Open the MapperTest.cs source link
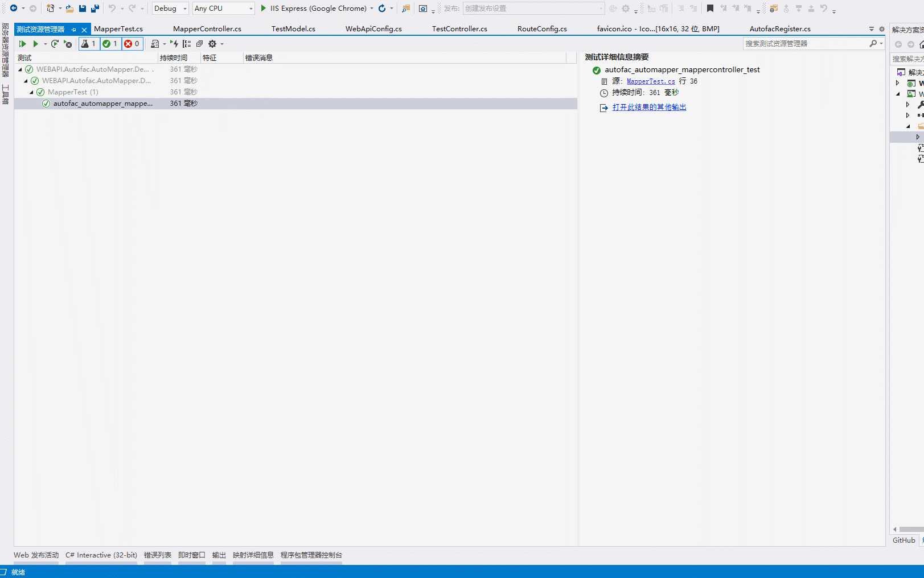Viewport: 924px width, 578px height. 651,81
